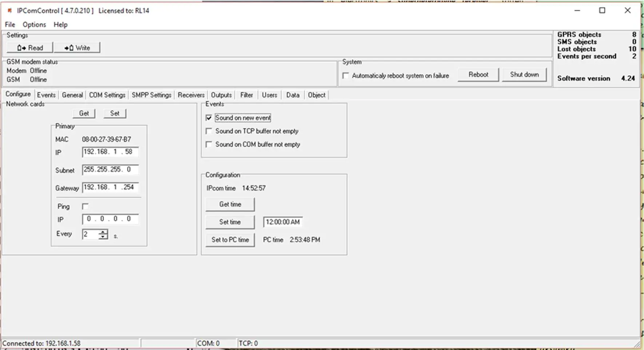
Task: Click the Read settings icon button
Action: pos(29,47)
